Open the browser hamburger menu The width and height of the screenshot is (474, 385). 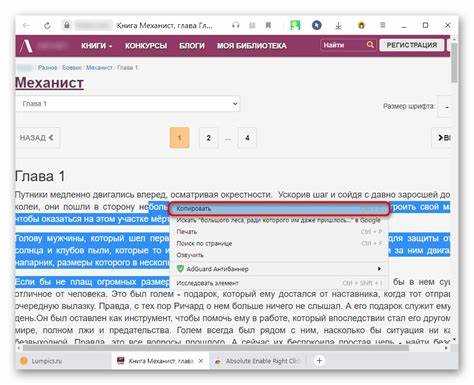(383, 25)
